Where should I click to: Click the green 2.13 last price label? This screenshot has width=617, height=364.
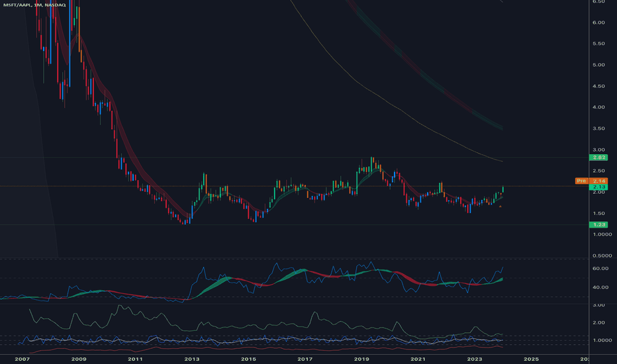point(598,187)
